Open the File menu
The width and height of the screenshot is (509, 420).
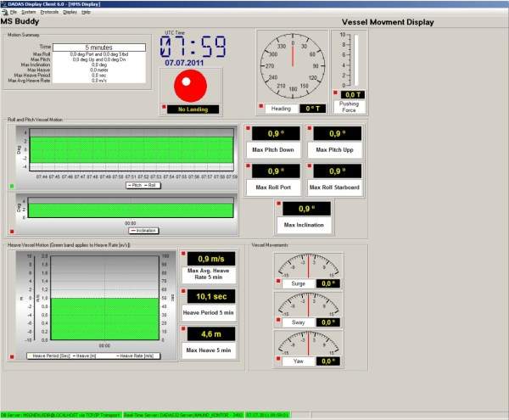point(13,12)
